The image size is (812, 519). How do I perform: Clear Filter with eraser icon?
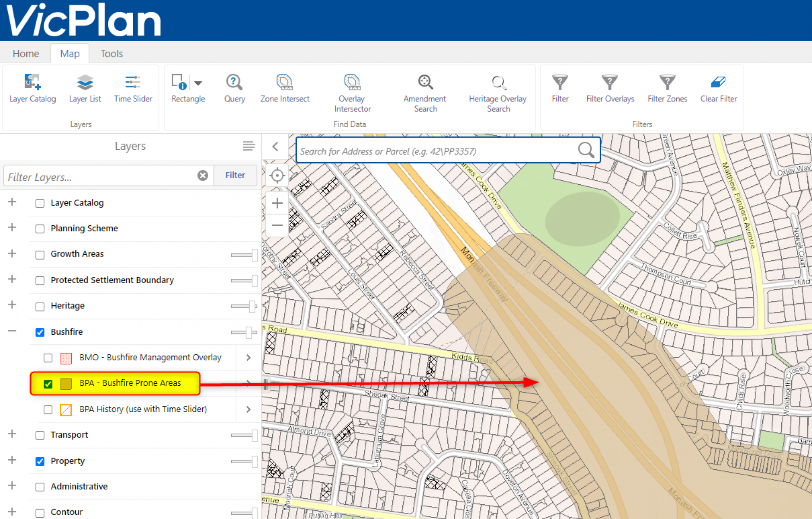(x=719, y=89)
